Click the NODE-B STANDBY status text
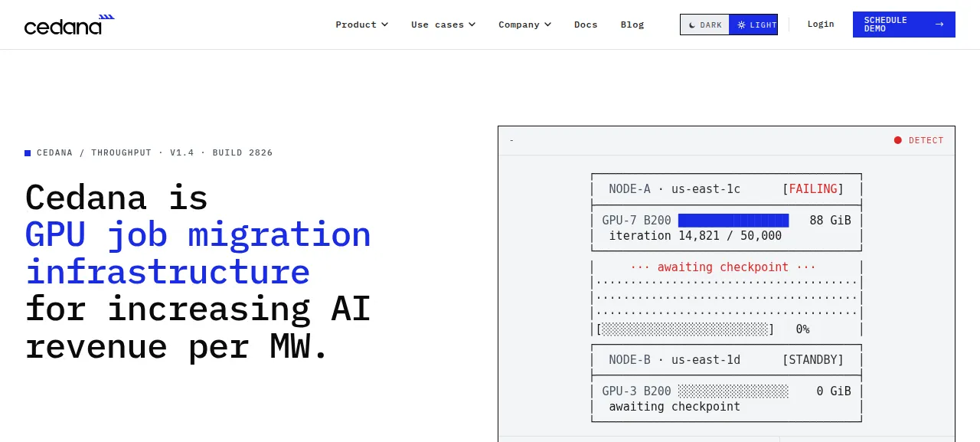This screenshot has height=442, width=980. pyautogui.click(x=813, y=360)
